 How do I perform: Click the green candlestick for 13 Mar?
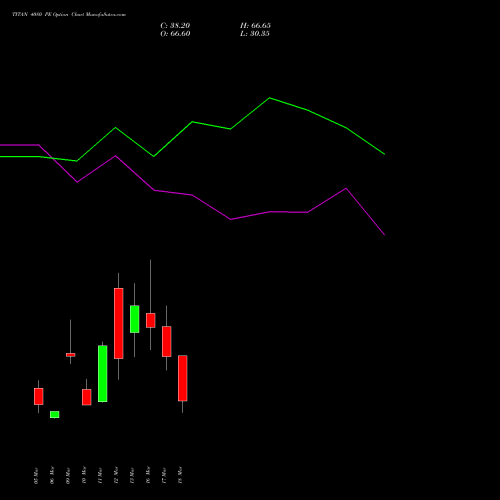[x=135, y=319]
